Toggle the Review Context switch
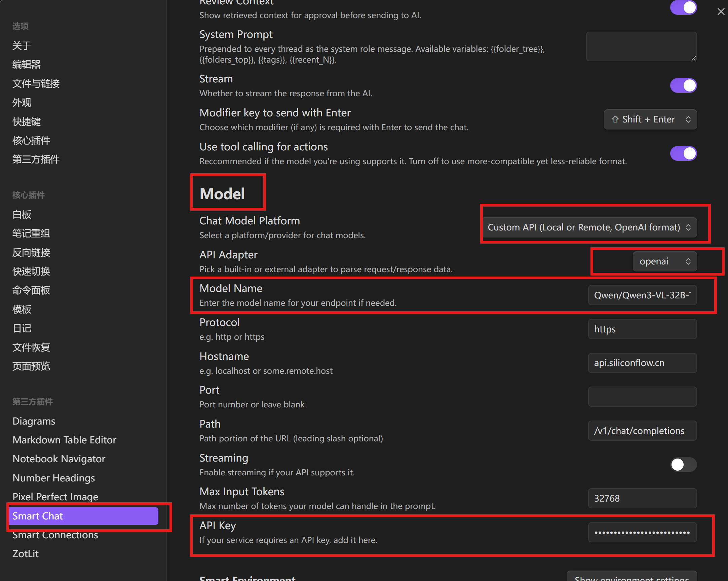 click(683, 7)
